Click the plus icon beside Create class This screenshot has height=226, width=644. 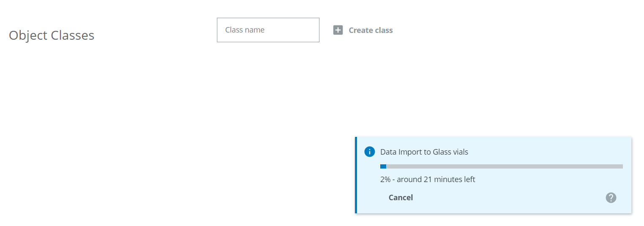point(338,30)
